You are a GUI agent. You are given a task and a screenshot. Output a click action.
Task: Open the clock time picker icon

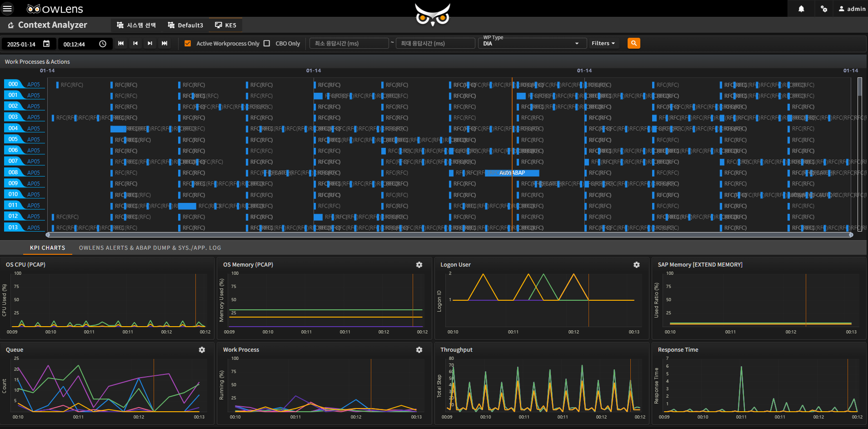[x=103, y=44]
